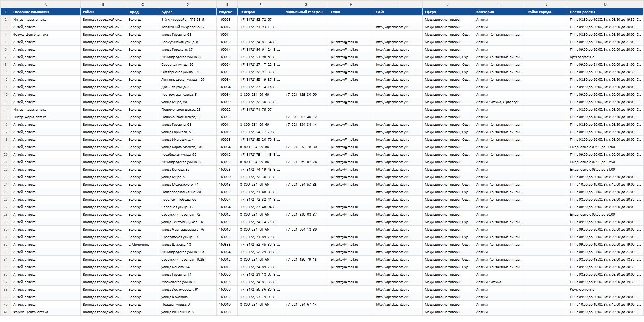The width and height of the screenshot is (644, 322).
Task: Select address cell "Октябрьская улица, 27Б"
Action: (x=188, y=72)
